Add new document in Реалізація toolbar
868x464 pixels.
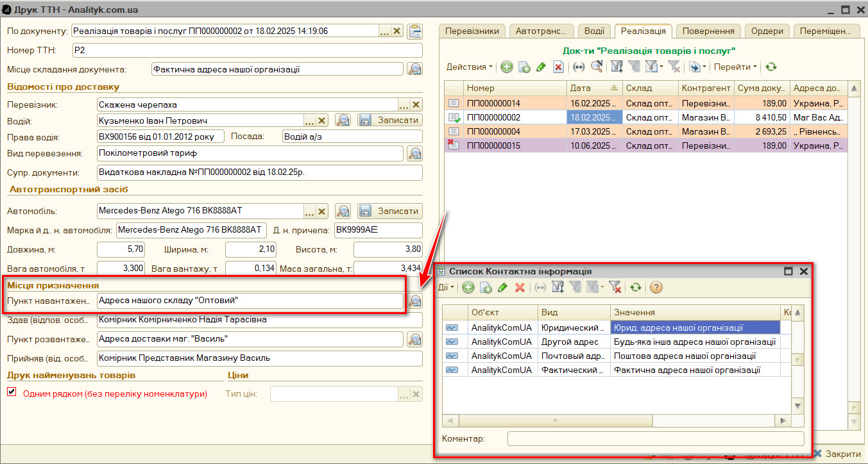[x=507, y=67]
